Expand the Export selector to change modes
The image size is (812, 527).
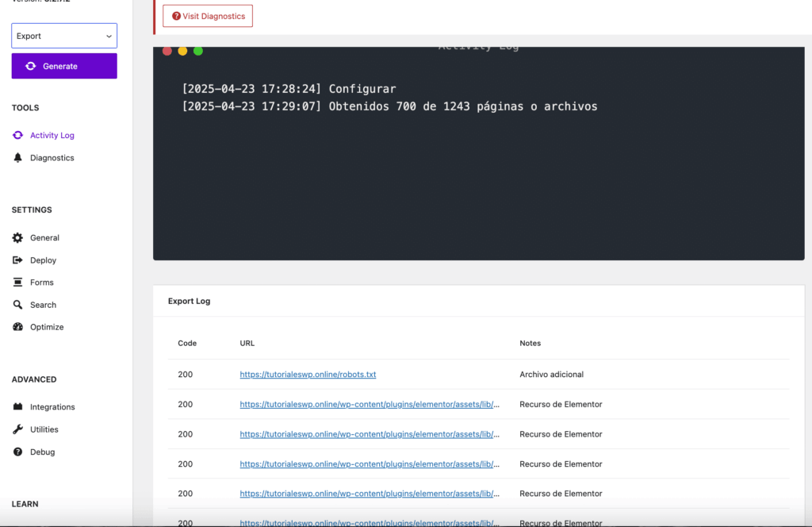63,35
